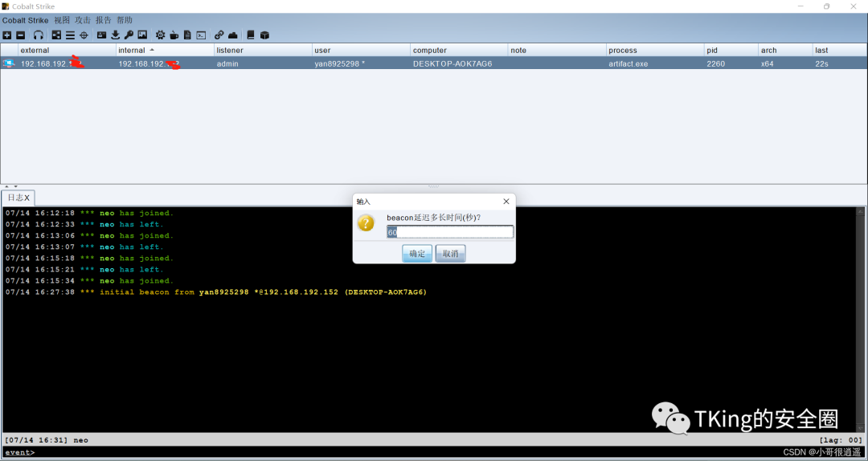Click the chain link icon to host a file
Viewport: 868px width, 461px height.
(x=219, y=35)
